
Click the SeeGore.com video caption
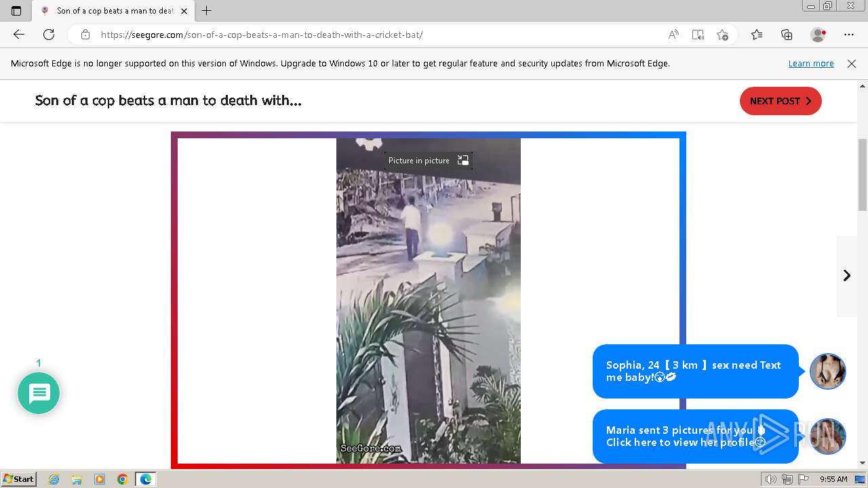point(371,448)
